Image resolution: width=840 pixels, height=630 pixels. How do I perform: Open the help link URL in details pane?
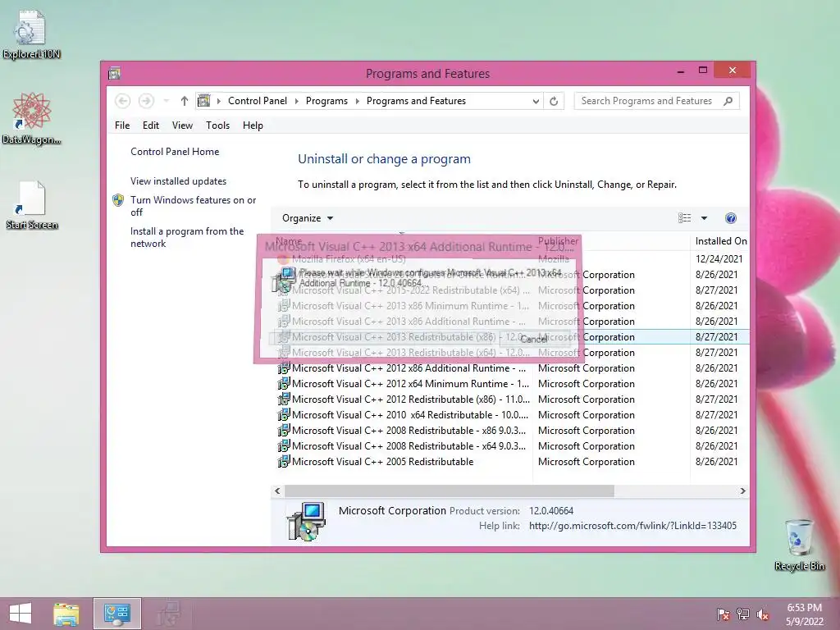click(x=632, y=526)
